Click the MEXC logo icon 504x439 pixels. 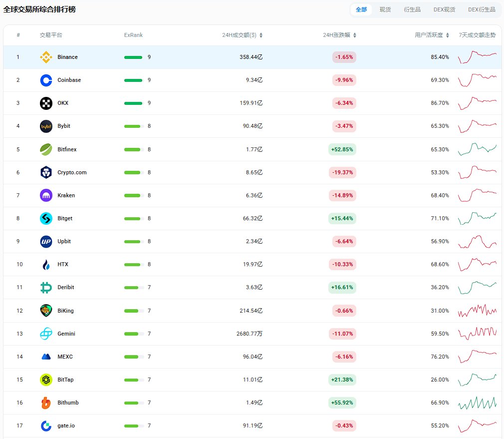pyautogui.click(x=46, y=357)
